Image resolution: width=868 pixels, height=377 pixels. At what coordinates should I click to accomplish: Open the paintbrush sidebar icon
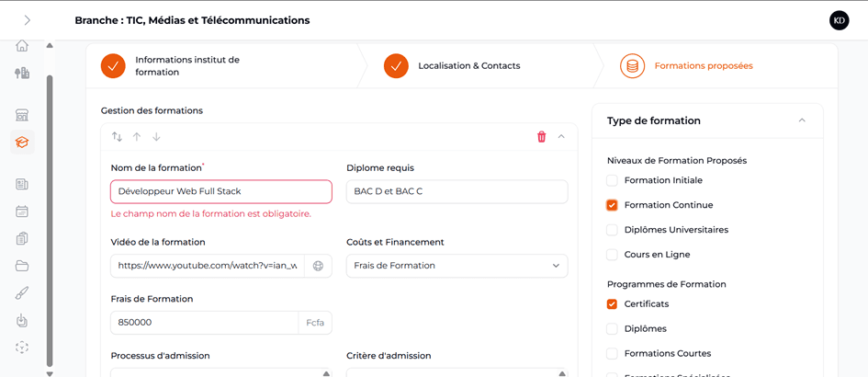point(22,292)
